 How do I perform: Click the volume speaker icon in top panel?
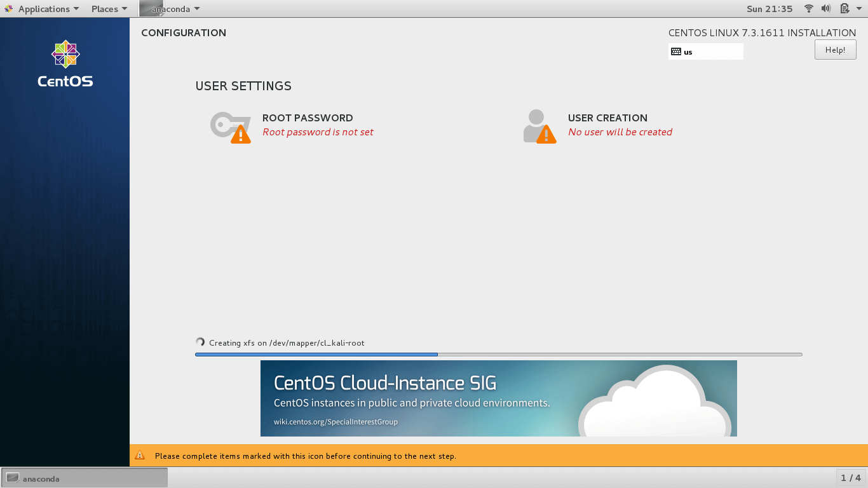coord(826,9)
